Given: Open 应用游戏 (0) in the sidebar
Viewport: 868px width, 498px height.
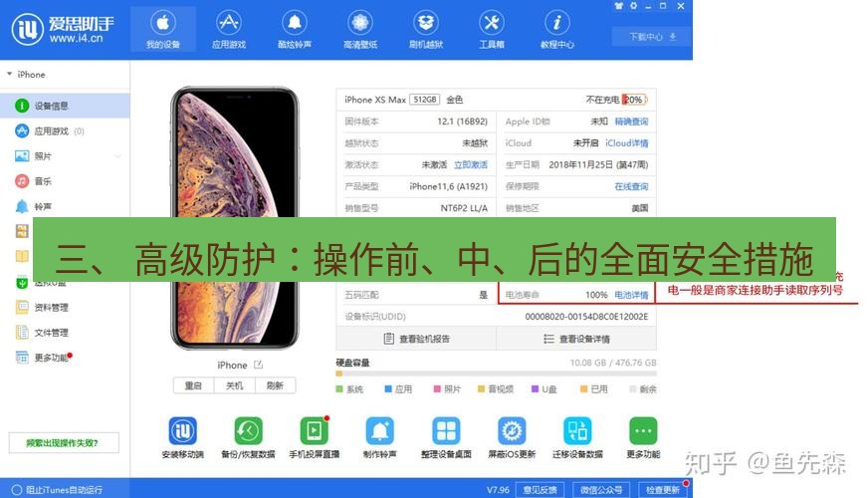Looking at the screenshot, I should (65, 131).
